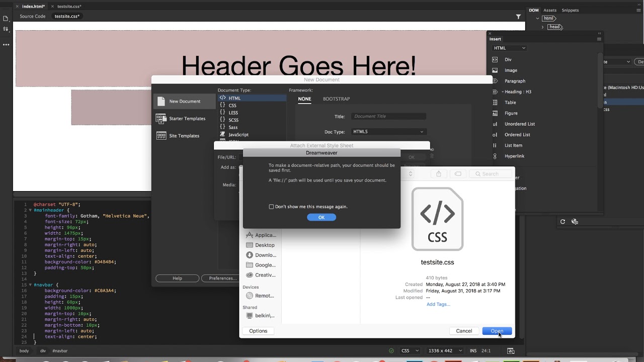
Task: Open the HTML category dropdown in Insert panel
Action: [509, 48]
